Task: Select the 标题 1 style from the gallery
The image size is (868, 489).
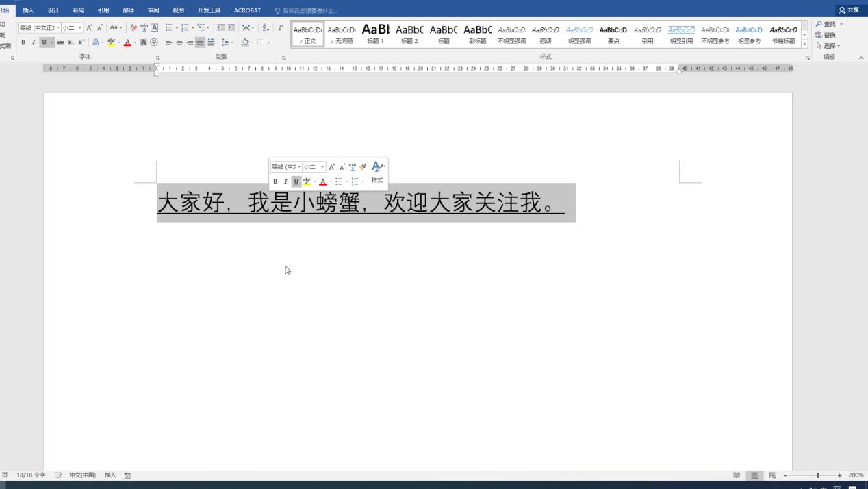Action: (x=375, y=34)
